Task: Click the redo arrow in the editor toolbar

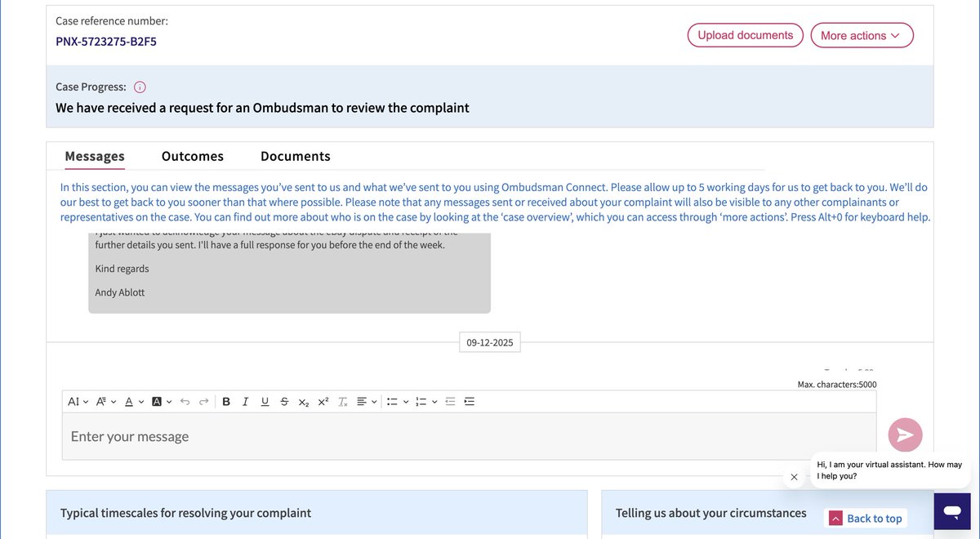Action: click(203, 401)
